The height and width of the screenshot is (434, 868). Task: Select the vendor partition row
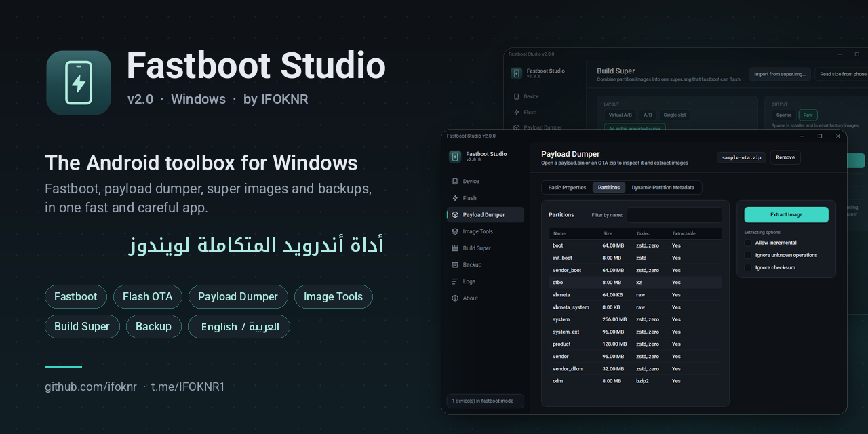pyautogui.click(x=635, y=356)
